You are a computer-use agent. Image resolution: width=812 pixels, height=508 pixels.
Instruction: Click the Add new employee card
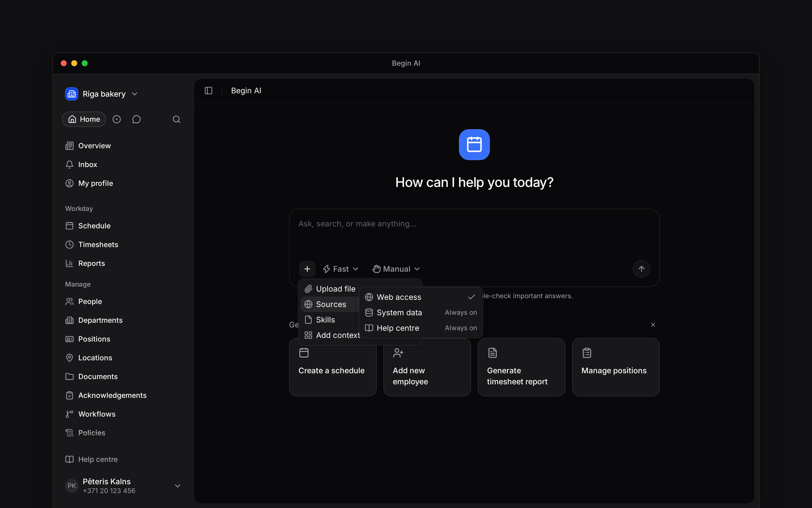coord(427,367)
